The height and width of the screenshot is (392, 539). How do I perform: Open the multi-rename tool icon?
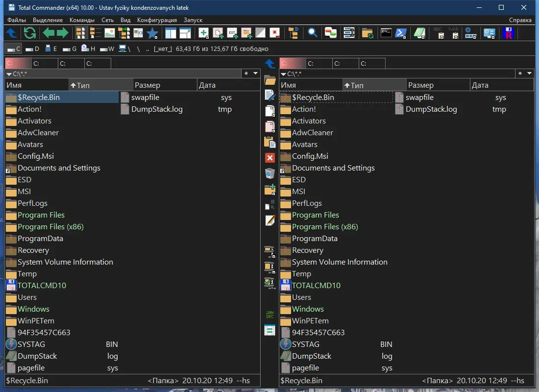coord(349,33)
